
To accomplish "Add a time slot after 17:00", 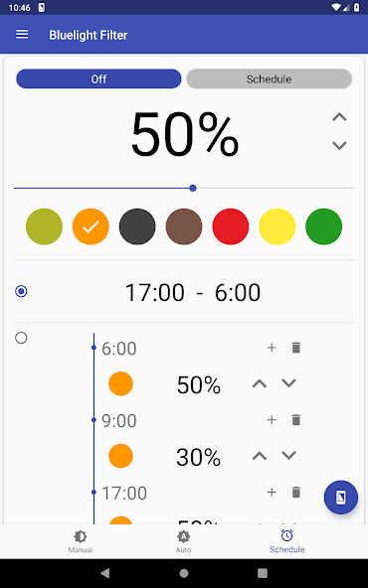I will [272, 492].
